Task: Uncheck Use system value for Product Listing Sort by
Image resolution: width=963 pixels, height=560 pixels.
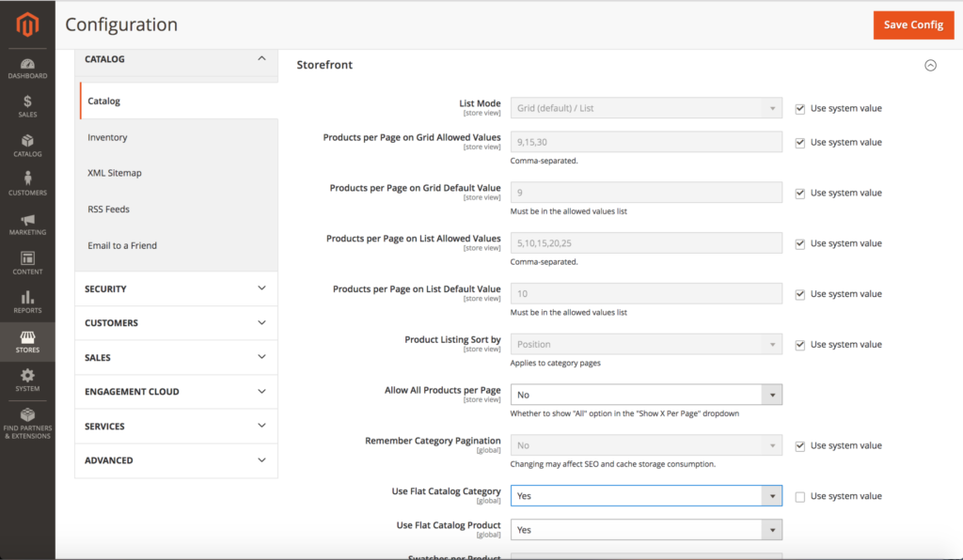Action: click(800, 345)
